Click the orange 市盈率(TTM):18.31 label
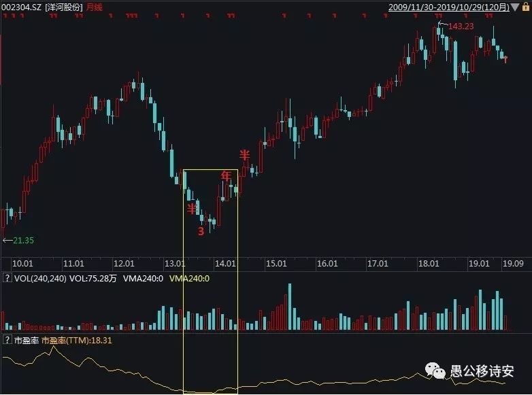 click(77, 340)
